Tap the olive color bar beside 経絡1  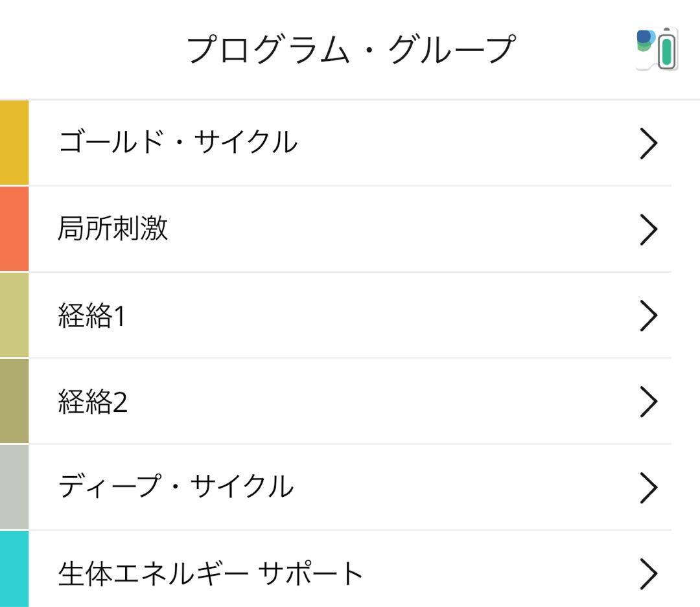[14, 315]
